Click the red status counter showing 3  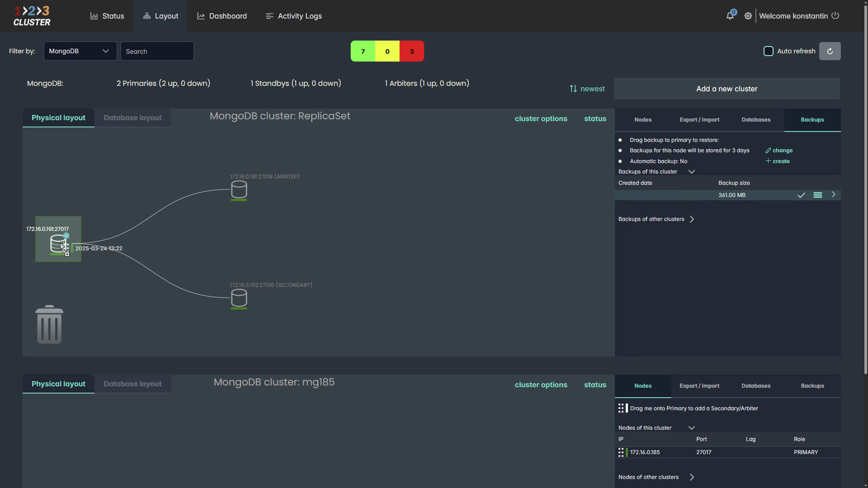(411, 51)
